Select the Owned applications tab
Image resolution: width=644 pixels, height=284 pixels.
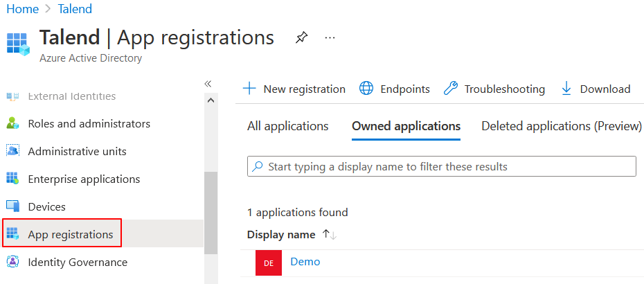click(x=406, y=126)
